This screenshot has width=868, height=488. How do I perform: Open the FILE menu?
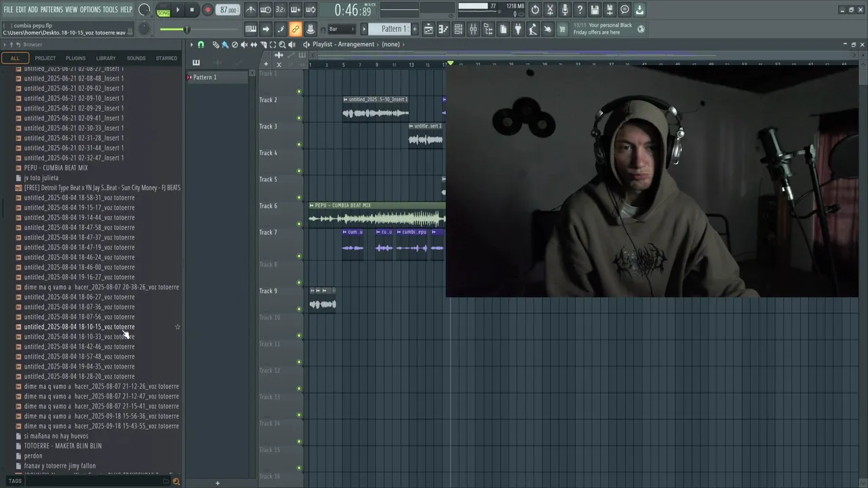pyautogui.click(x=8, y=9)
